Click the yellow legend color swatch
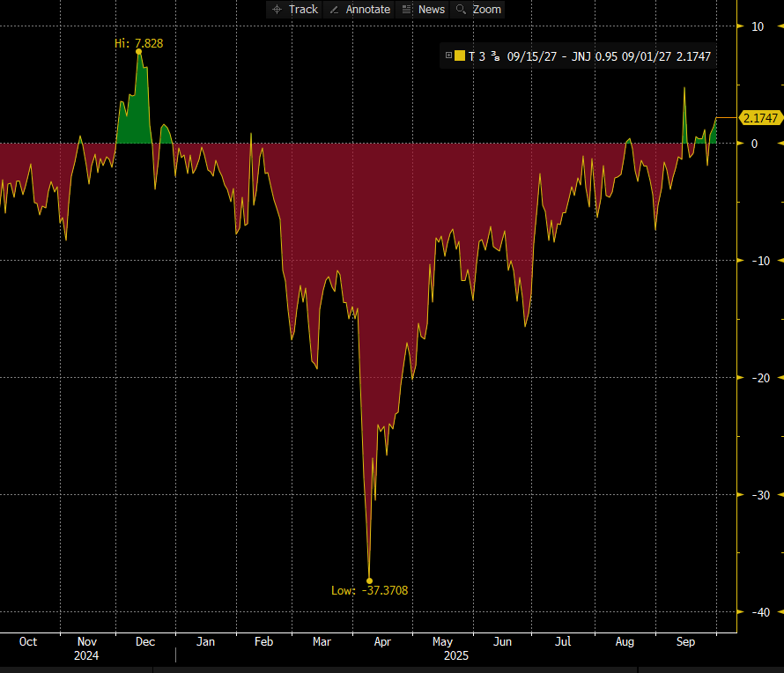 [x=460, y=55]
